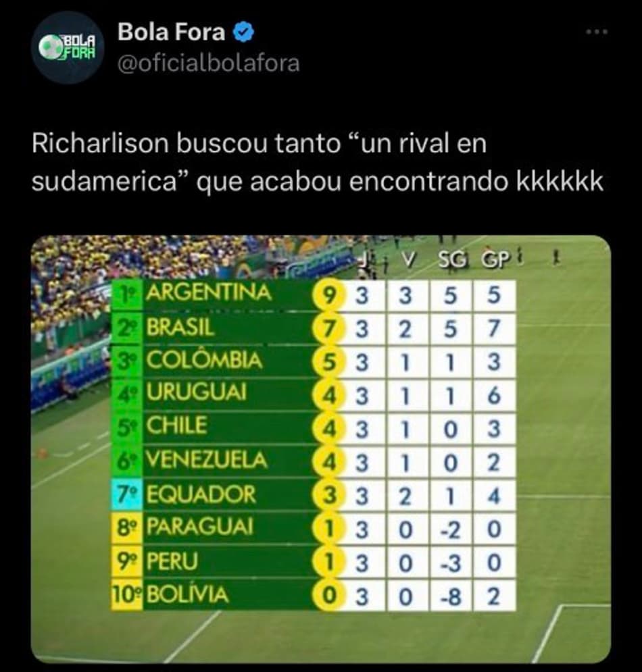
Task: Open the three-dot tweet options menu
Action: point(597,31)
